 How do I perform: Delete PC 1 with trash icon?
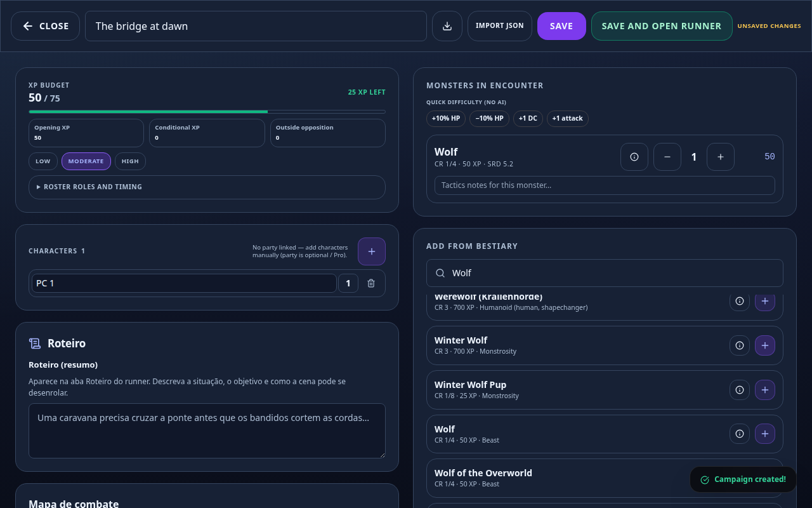click(371, 283)
